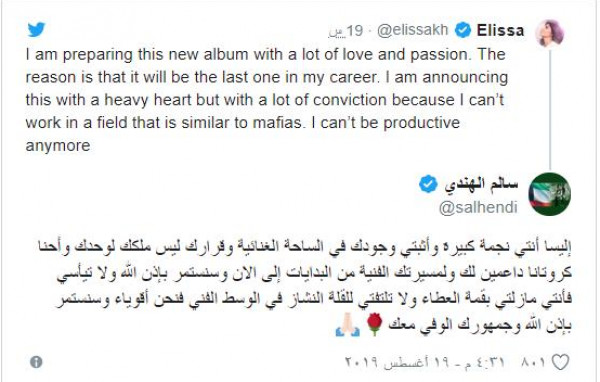Visit the @salhendi handle
Image resolution: width=600 pixels, height=382 pixels.
tap(478, 207)
